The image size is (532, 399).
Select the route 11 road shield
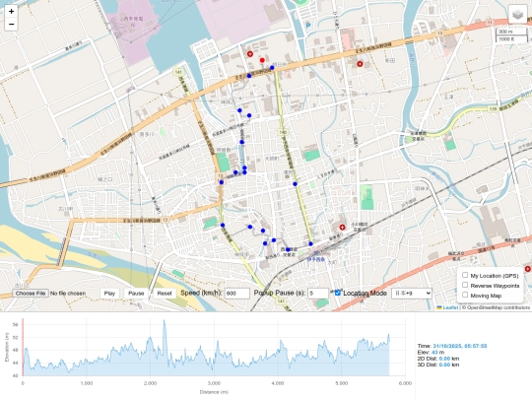pos(489,23)
